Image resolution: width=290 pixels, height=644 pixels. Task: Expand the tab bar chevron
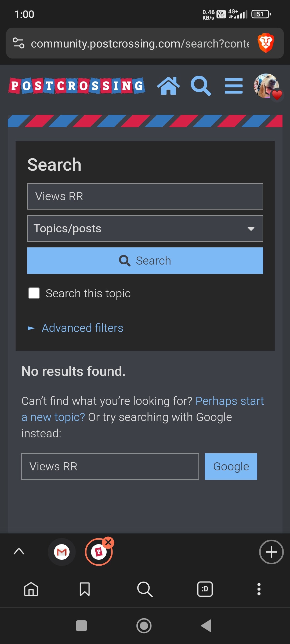coord(19,552)
